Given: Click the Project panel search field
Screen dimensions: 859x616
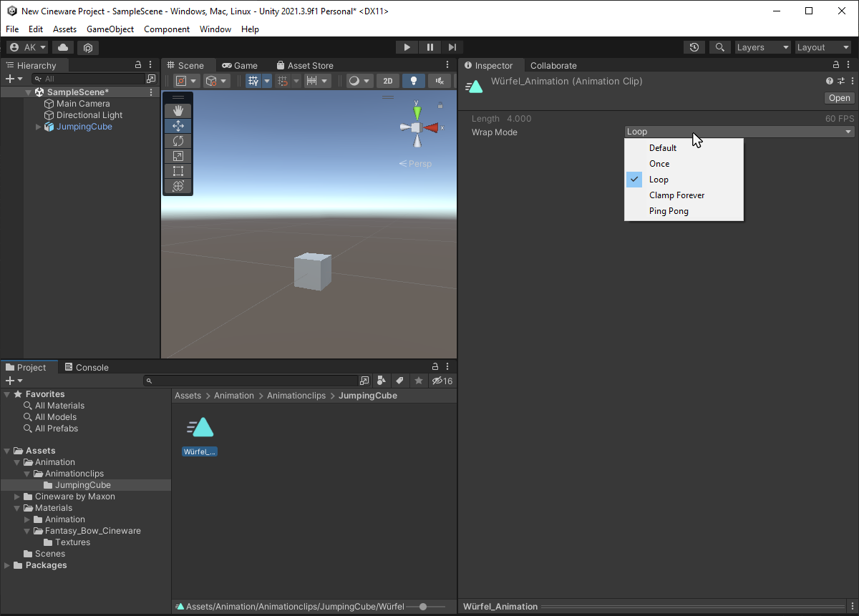Looking at the screenshot, I should (251, 381).
